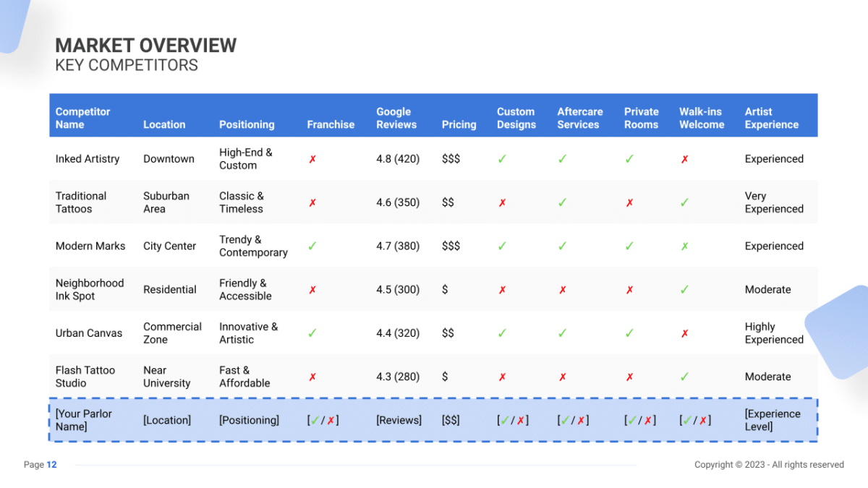Select the High-End & Custom positioning cell
The image size is (868, 488).
(x=246, y=159)
